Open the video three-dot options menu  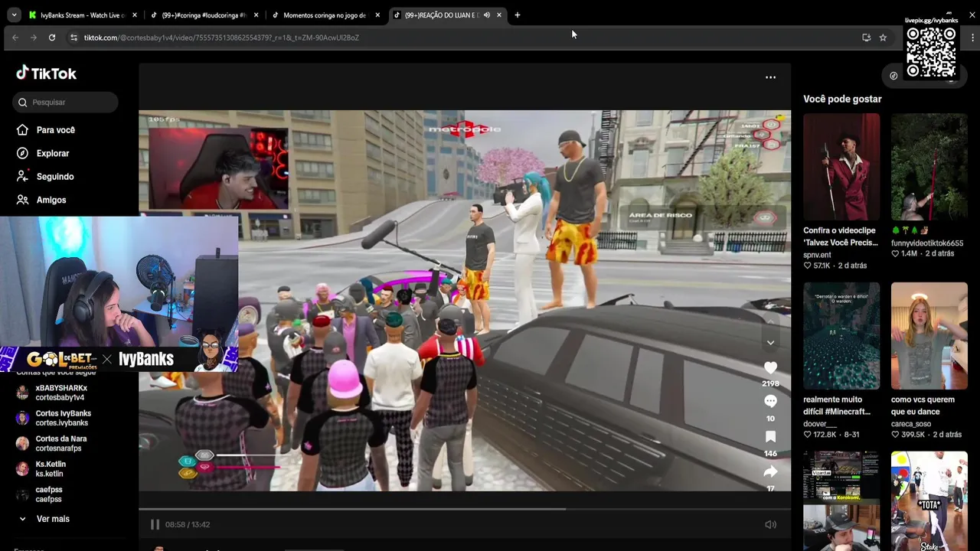tap(770, 77)
